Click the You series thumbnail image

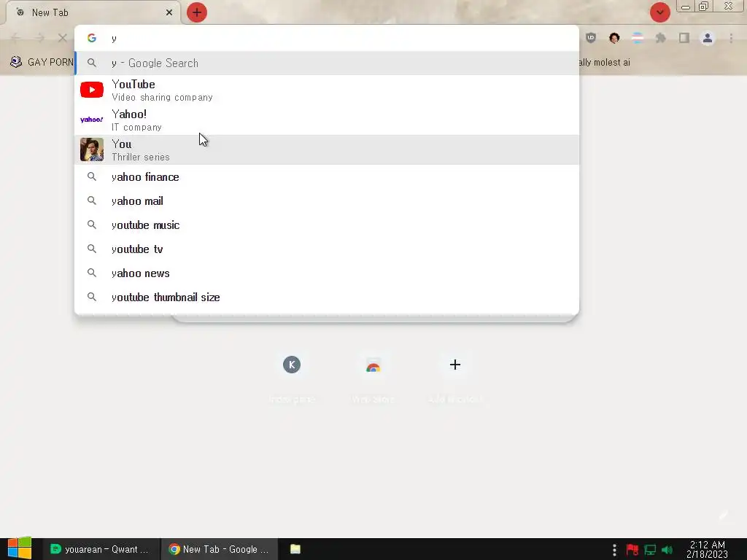point(92,149)
